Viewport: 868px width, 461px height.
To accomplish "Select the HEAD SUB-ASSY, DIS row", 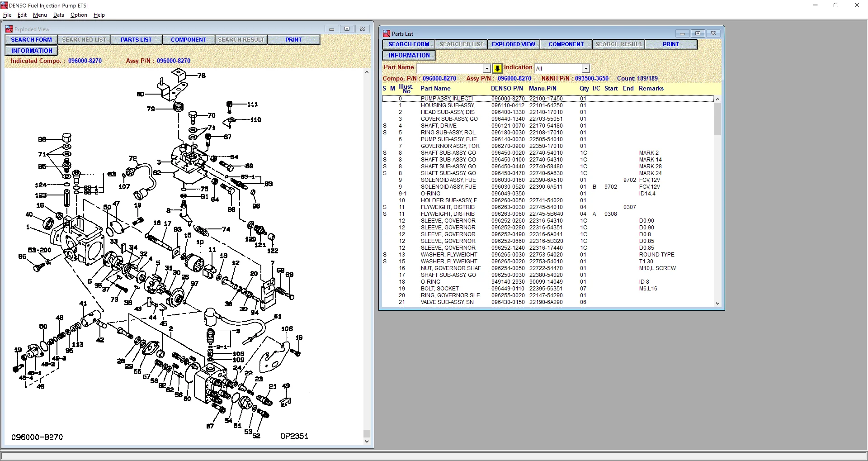I will click(548, 112).
